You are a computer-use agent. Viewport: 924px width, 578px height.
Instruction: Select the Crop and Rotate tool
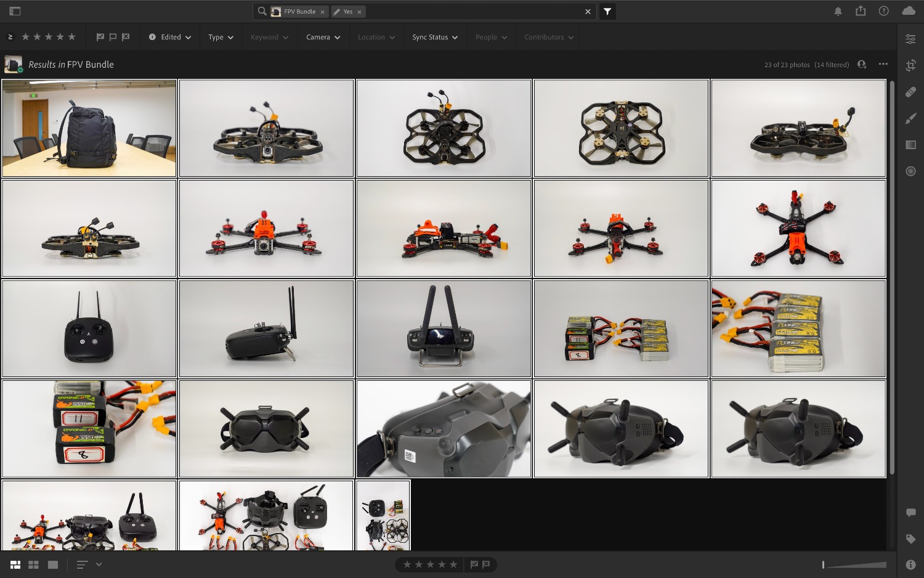coord(910,65)
